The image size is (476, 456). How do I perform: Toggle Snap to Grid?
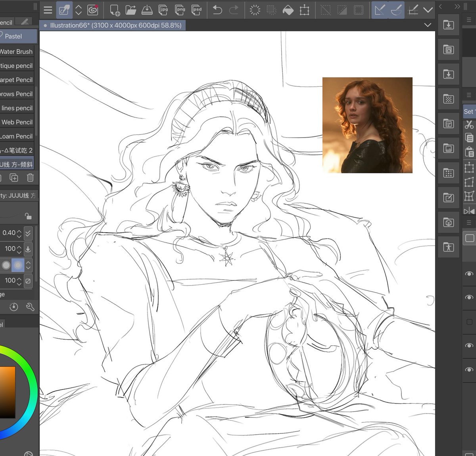click(413, 10)
